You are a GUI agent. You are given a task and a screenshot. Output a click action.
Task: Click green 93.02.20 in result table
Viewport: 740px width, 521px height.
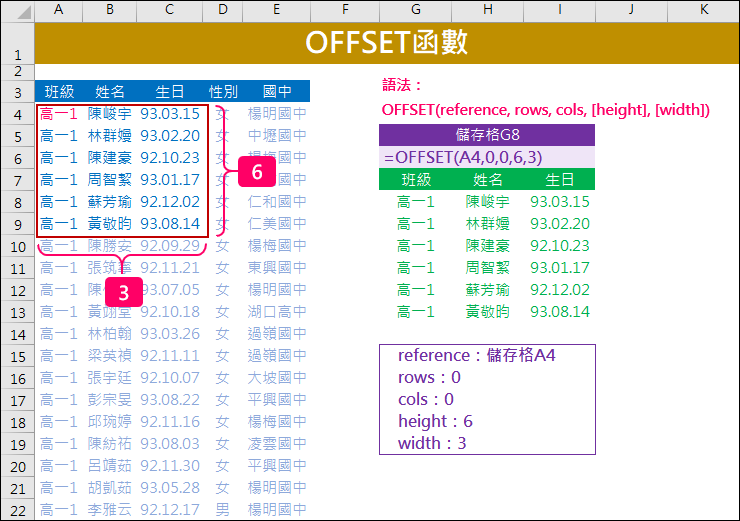coord(560,224)
